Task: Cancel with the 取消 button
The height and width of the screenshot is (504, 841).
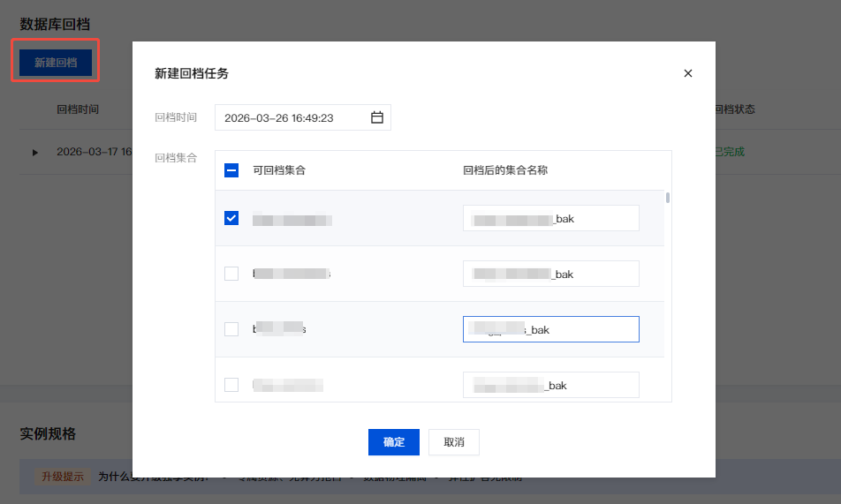Action: pyautogui.click(x=453, y=442)
